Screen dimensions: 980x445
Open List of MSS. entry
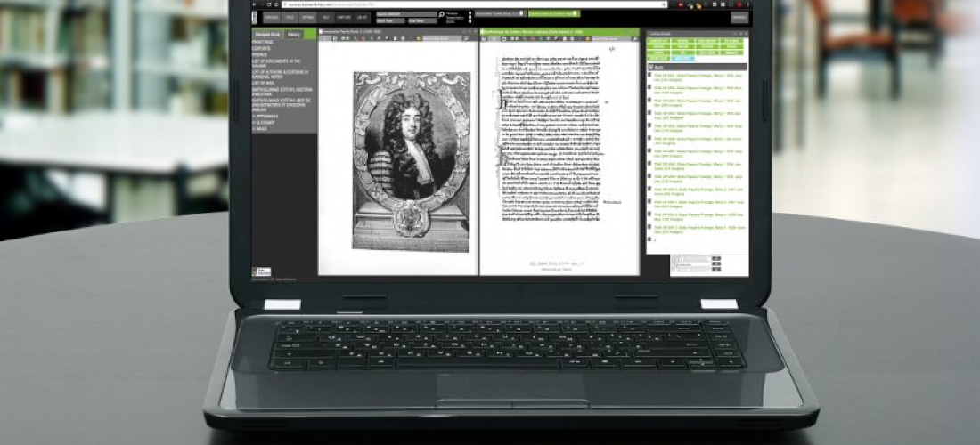tap(263, 83)
